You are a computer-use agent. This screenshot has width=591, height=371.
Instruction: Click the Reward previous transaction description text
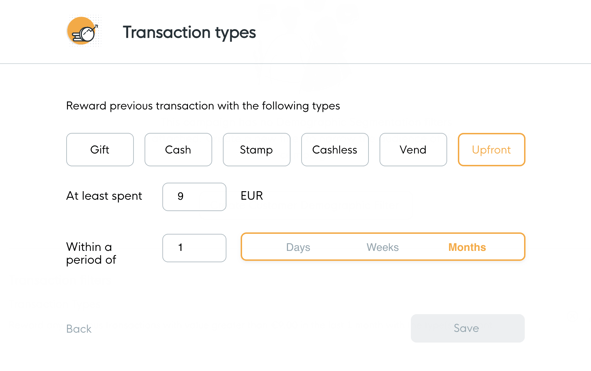(x=203, y=106)
